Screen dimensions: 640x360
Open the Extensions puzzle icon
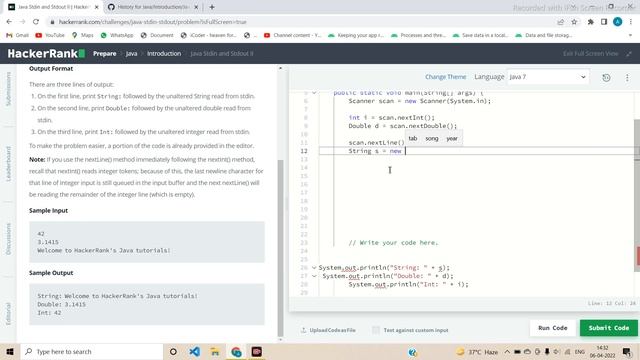tap(590, 22)
